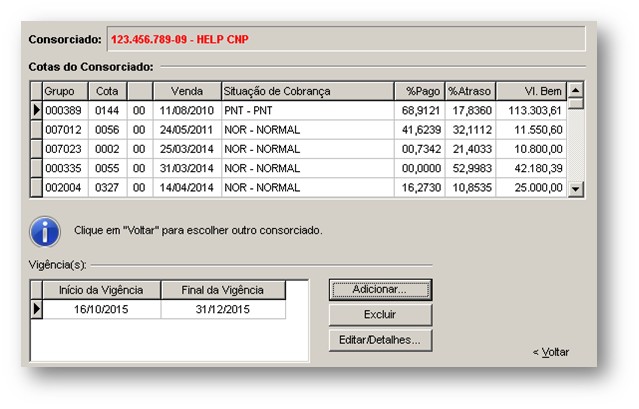The image size is (639, 409).
Task: Click the group cell 000389
Action: 65,110
